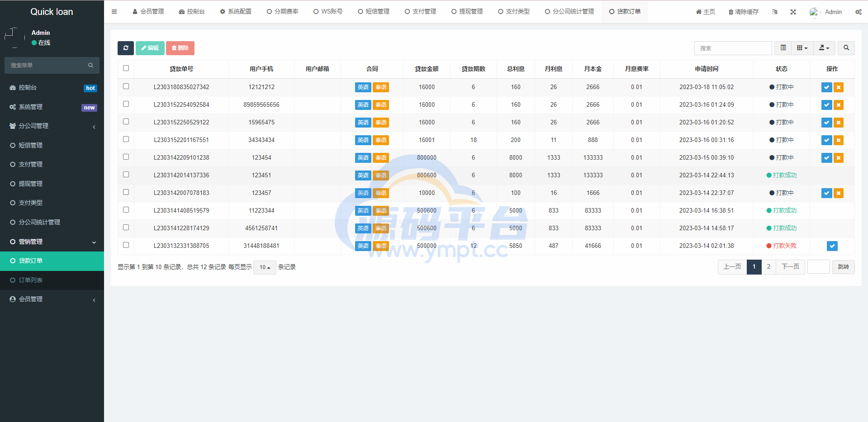Image resolution: width=868 pixels, height=422 pixels.
Task: Click the 主页 home link in header
Action: pyautogui.click(x=706, y=12)
